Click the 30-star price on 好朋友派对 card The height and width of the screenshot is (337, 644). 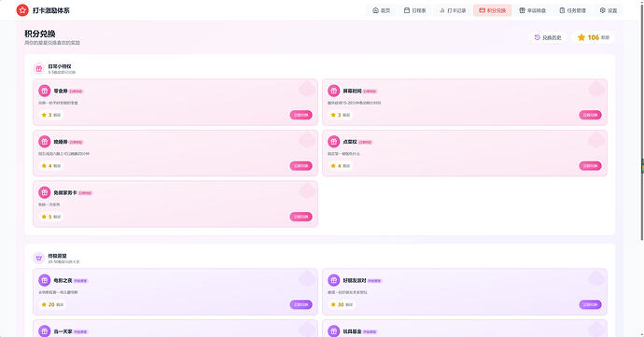pyautogui.click(x=342, y=304)
